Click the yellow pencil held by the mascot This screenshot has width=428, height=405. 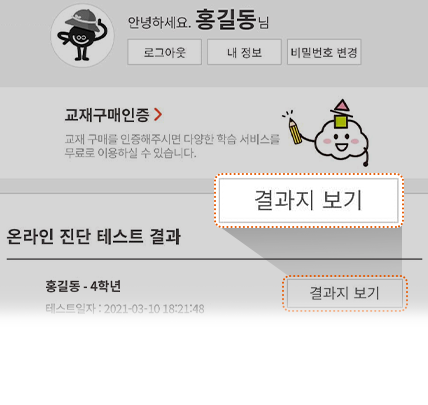[295, 131]
